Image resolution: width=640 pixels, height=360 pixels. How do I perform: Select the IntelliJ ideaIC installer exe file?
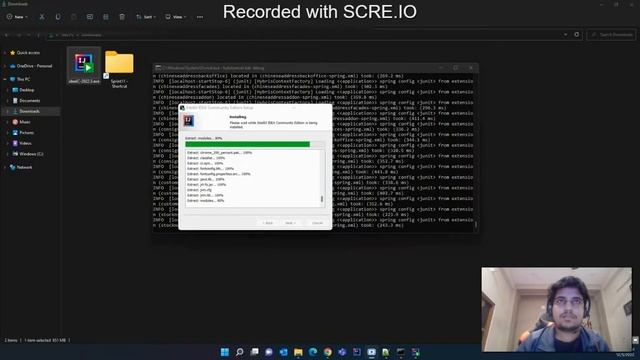84,66
